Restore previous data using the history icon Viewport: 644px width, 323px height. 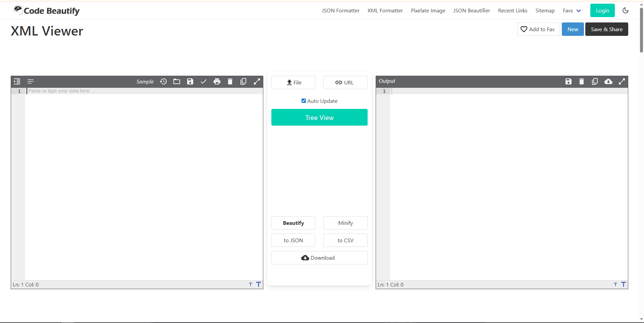[163, 81]
